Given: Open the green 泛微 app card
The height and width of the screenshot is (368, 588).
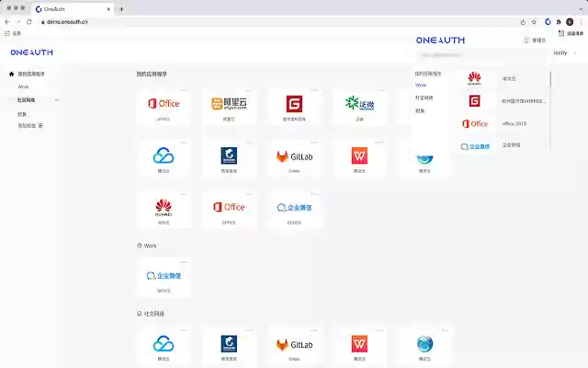Looking at the screenshot, I should pos(359,107).
